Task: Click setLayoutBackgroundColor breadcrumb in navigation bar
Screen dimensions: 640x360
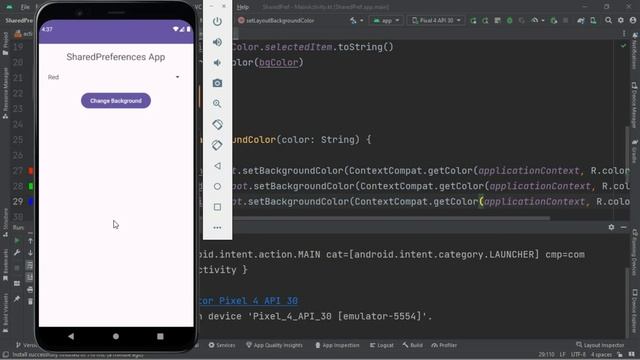Action: [276, 20]
